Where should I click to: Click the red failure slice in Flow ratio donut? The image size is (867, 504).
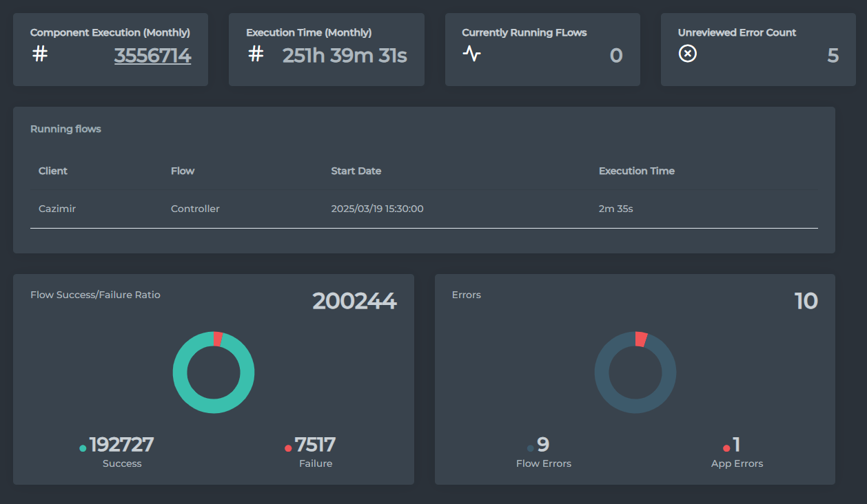[218, 339]
